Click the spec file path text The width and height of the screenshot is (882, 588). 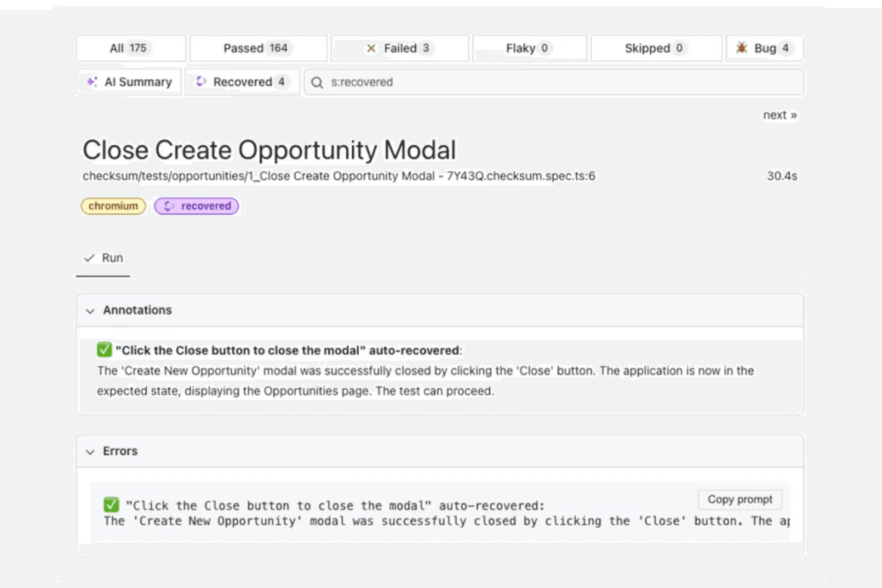point(338,176)
